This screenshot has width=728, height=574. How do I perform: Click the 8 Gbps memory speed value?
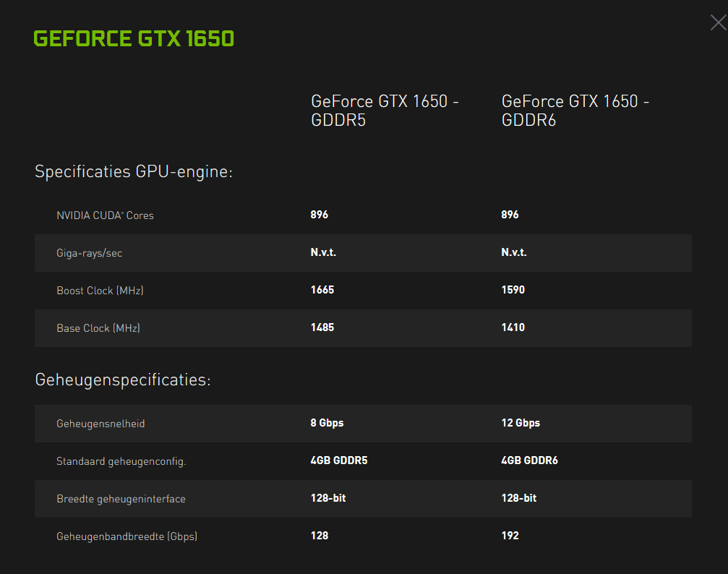coord(327,423)
